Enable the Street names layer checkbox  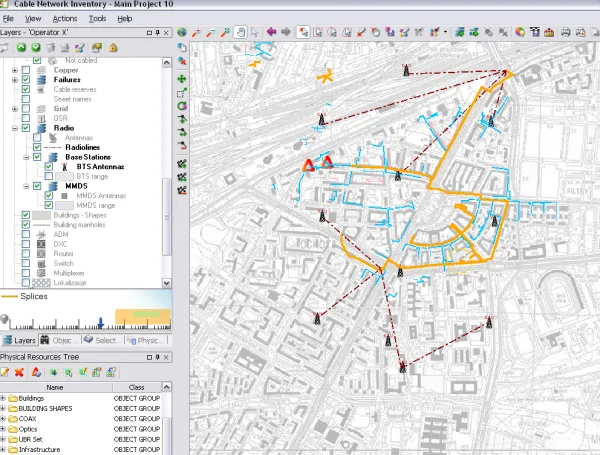(26, 99)
